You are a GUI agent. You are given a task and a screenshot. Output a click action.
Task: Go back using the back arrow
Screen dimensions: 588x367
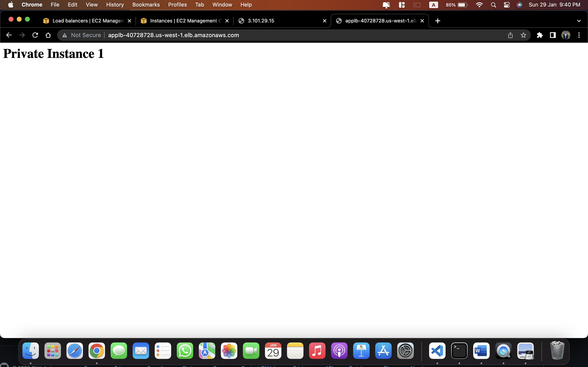[9, 35]
